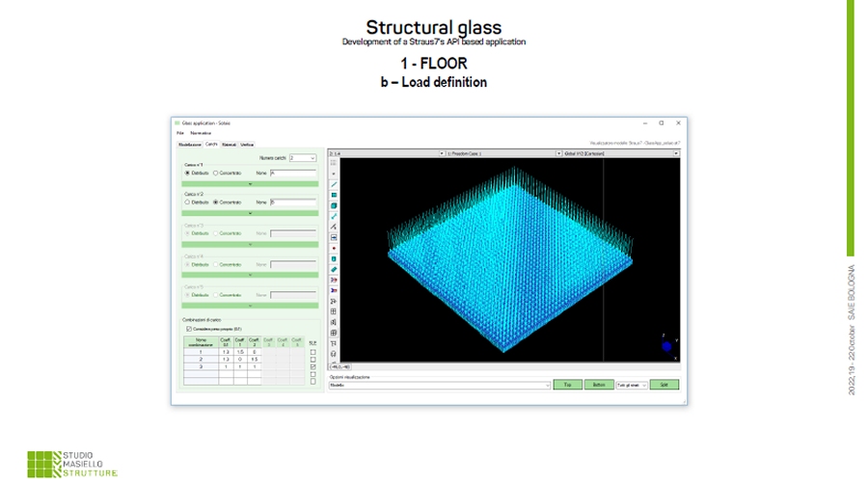Expand the green bar under Carico n°1

point(250,182)
